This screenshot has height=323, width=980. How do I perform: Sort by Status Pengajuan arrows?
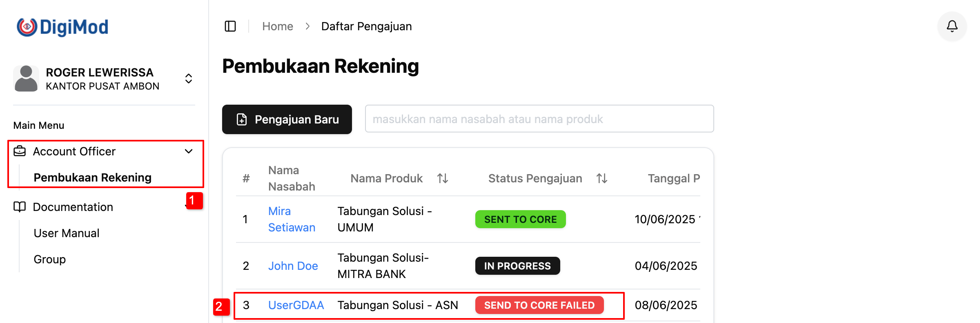[x=602, y=178]
